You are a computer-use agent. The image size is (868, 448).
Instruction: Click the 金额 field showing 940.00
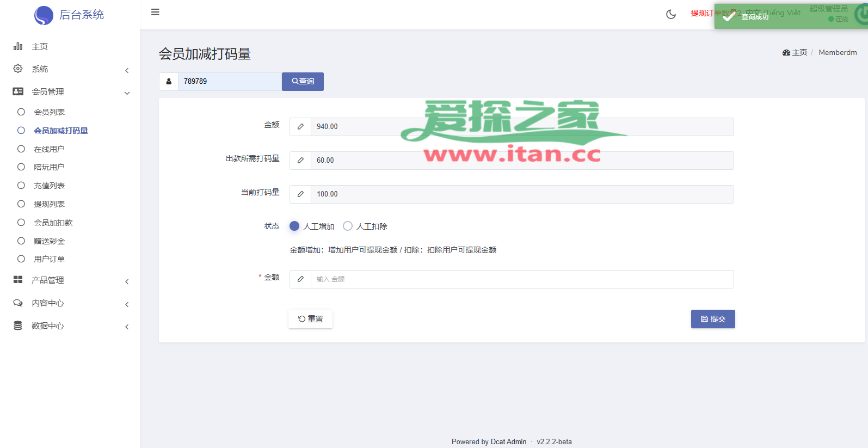click(x=522, y=127)
